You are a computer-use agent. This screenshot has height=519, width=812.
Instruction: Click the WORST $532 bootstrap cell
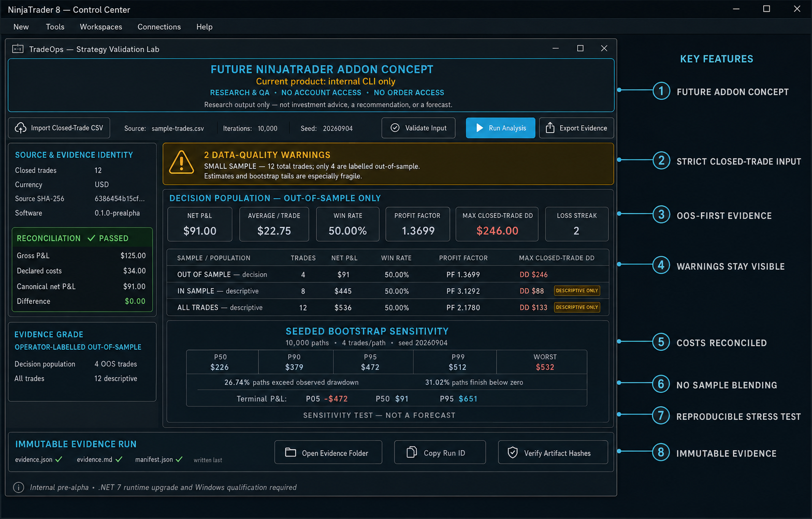[x=542, y=362]
